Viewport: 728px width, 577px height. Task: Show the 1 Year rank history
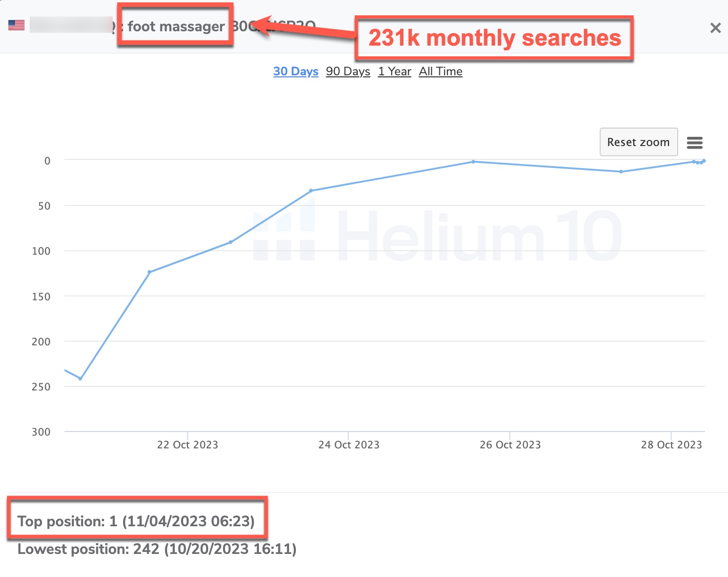pos(394,71)
